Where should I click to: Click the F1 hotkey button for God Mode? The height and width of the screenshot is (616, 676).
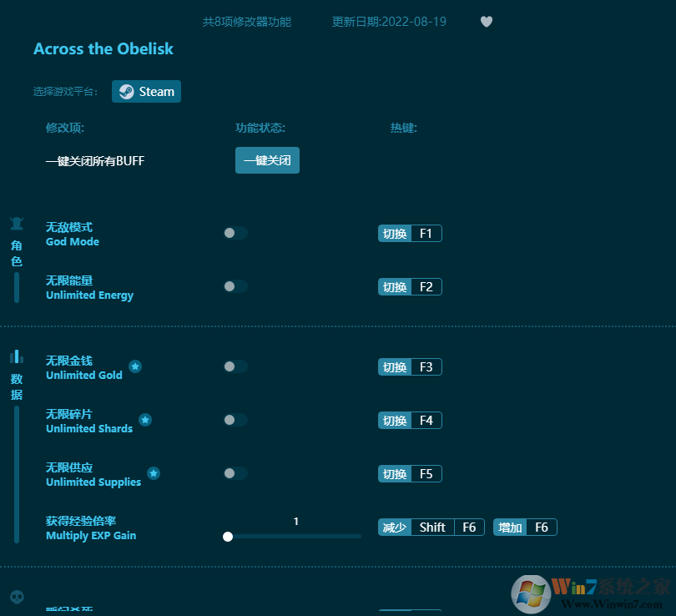coord(426,234)
